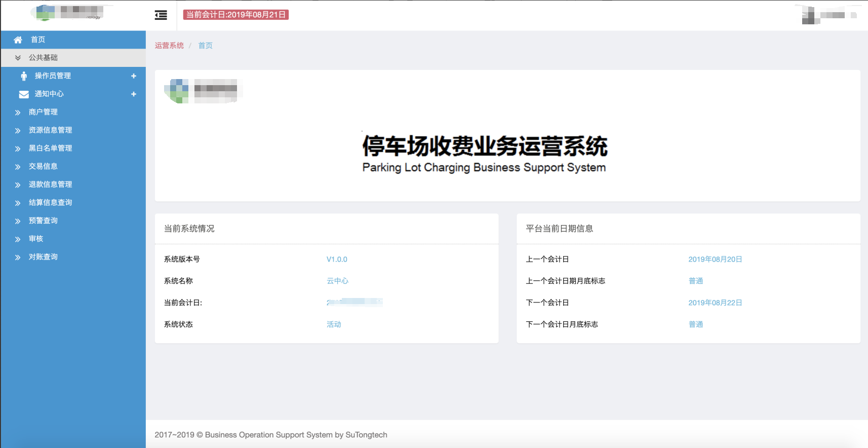868x448 pixels.
Task: Click 普通 beside 下一个会计日月底标志
Action: [x=696, y=324]
